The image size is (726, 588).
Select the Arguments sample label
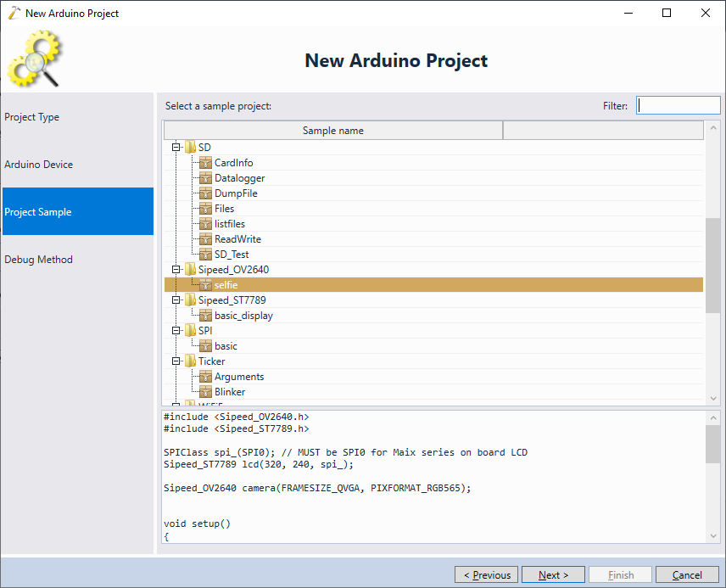[x=239, y=378]
